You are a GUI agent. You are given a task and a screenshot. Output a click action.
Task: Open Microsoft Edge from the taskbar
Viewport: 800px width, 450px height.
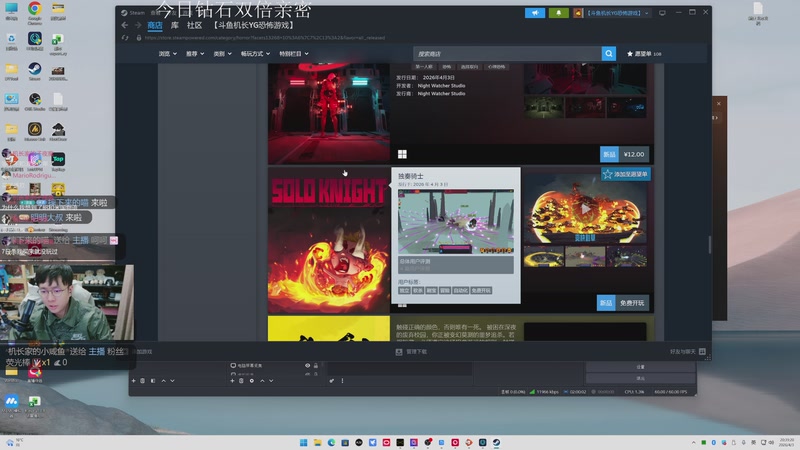pos(331,442)
